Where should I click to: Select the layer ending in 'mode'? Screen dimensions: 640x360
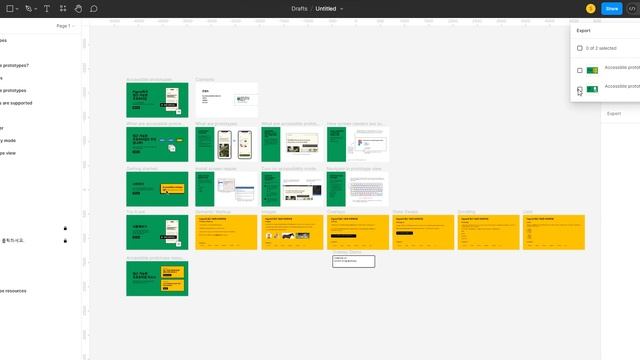pyautogui.click(x=8, y=140)
